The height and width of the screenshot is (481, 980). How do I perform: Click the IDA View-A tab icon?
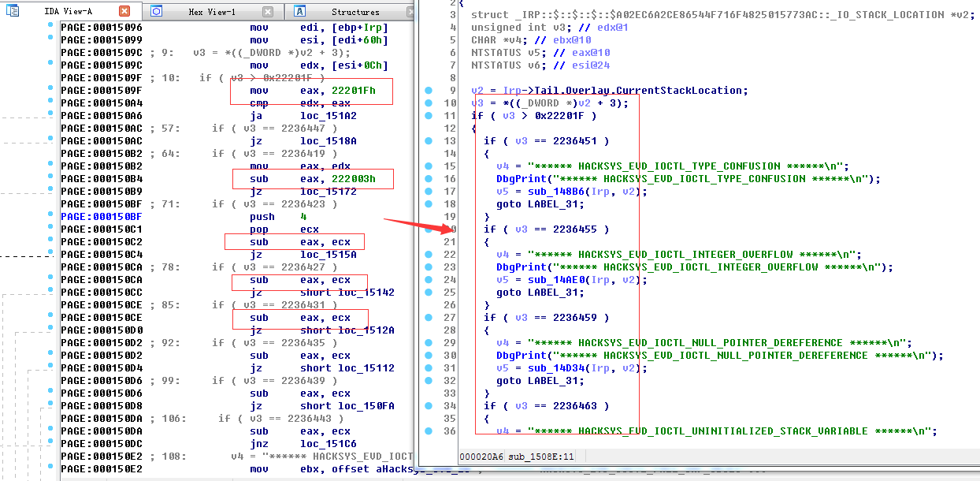(x=11, y=11)
